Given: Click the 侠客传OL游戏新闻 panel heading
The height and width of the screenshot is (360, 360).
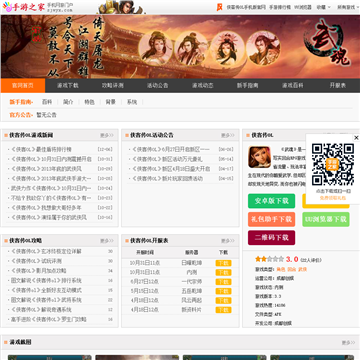Looking at the screenshot, I should 31,135.
